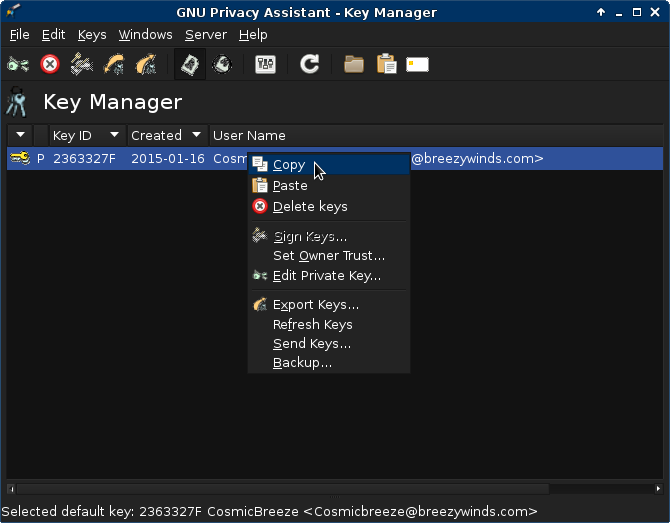Click the status bar default key text
The height and width of the screenshot is (523, 670).
[x=270, y=511]
